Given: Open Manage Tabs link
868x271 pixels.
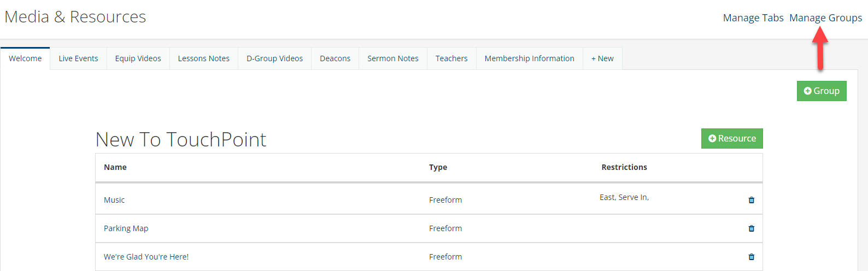Looking at the screenshot, I should click(753, 18).
